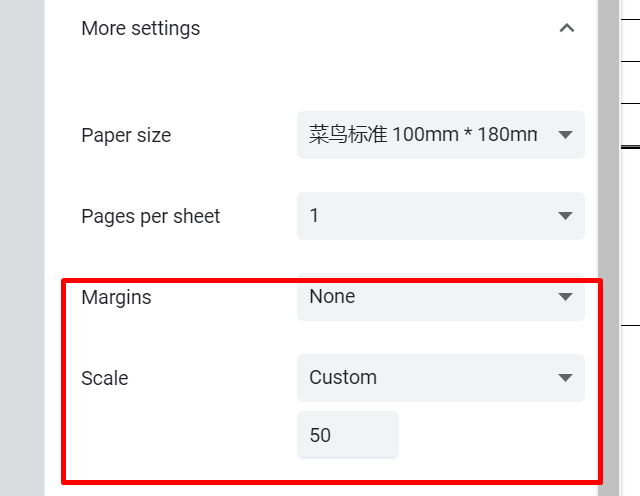Select the "None" margins value text
The image size is (640, 496).
point(332,297)
